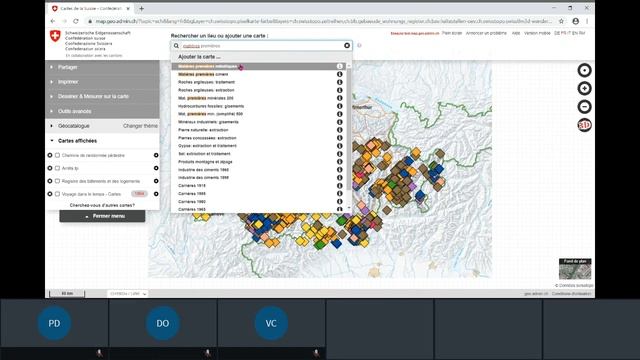Expand the Imprimer section
This screenshot has height=360, width=640.
click(x=102, y=82)
